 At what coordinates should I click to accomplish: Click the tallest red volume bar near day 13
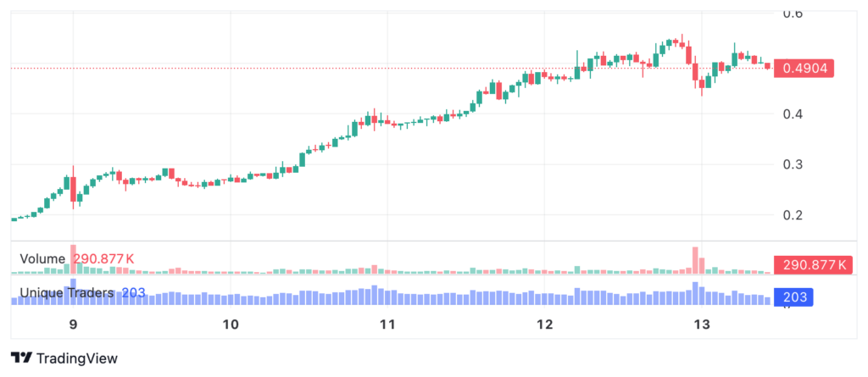[695, 260]
